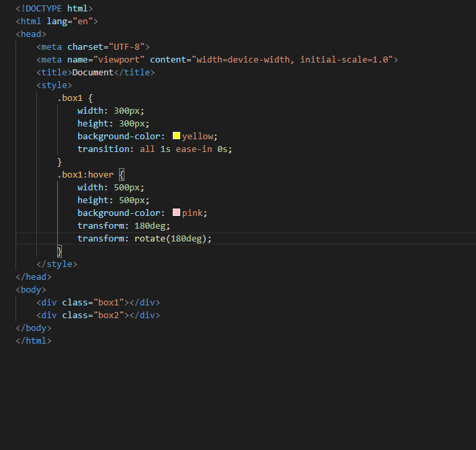
Task: Click the '.box1 {' selector line
Action: [x=75, y=98]
